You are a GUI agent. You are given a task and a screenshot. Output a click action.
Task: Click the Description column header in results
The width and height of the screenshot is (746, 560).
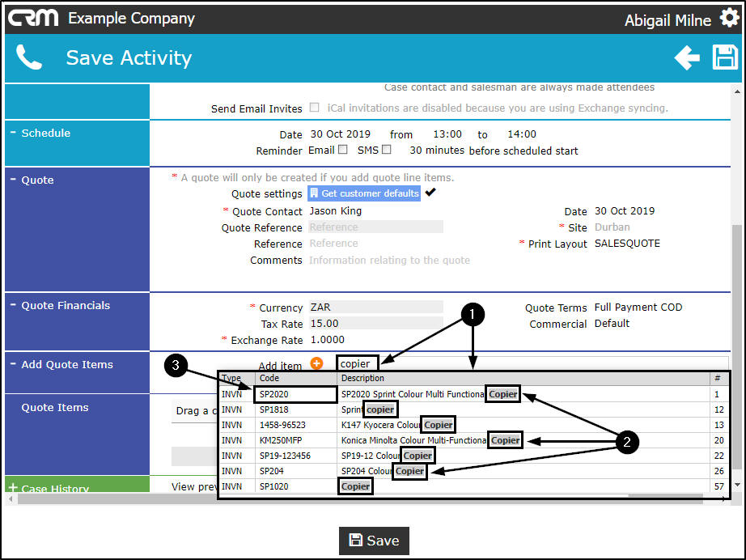tap(362, 378)
